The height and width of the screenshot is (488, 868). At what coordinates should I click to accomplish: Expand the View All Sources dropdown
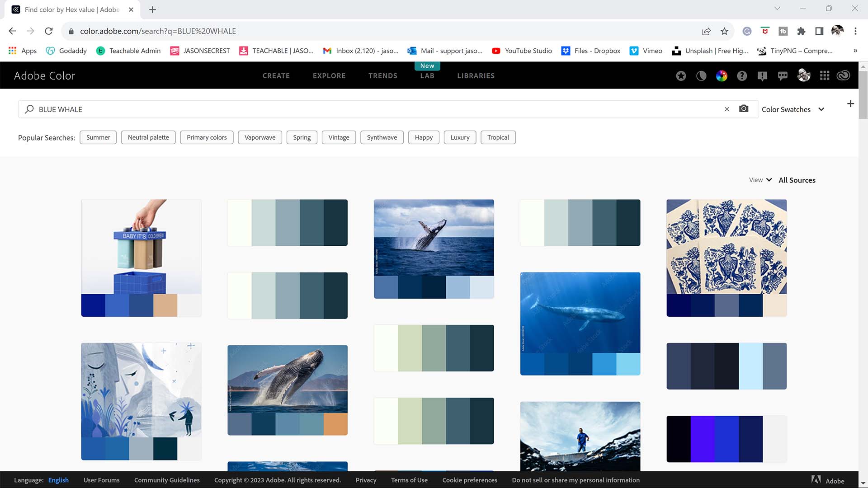782,180
